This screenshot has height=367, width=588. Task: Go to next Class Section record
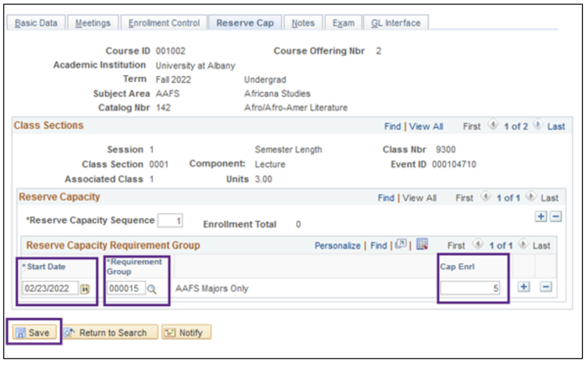coord(538,125)
